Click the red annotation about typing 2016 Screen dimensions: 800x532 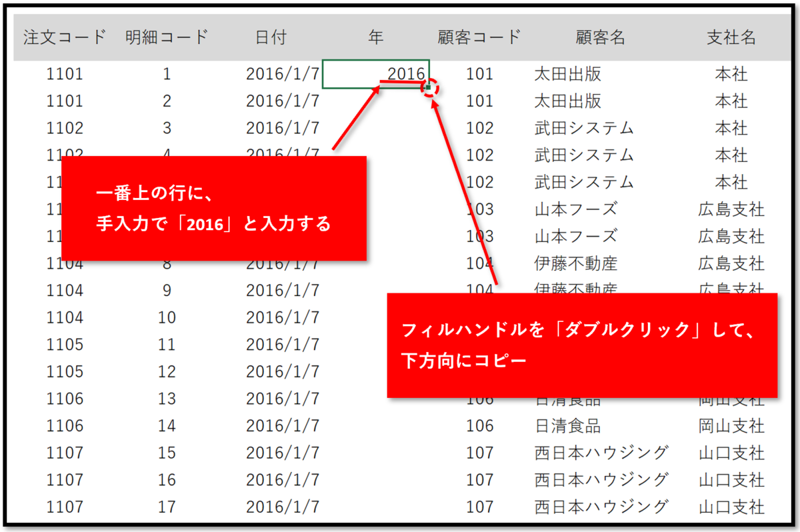point(213,208)
